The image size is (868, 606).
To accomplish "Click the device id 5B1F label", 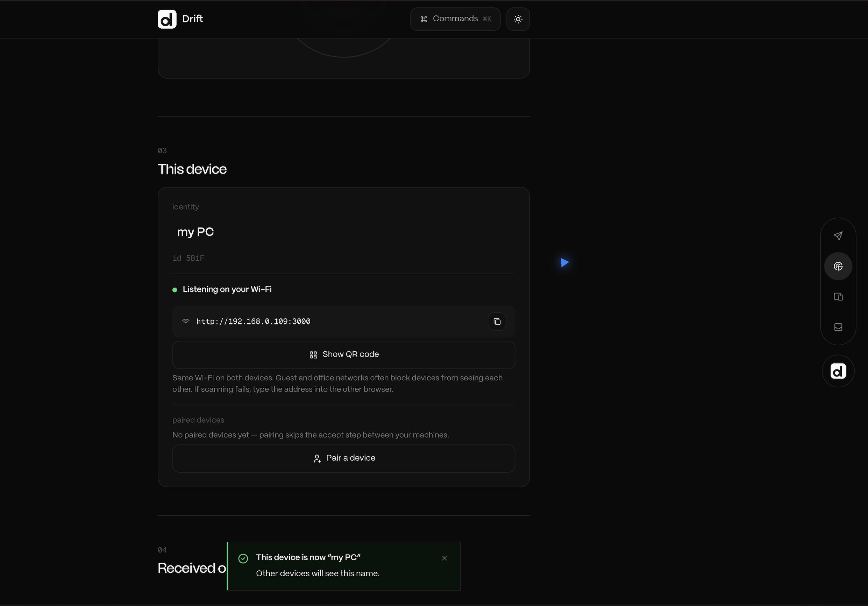I will (x=188, y=258).
